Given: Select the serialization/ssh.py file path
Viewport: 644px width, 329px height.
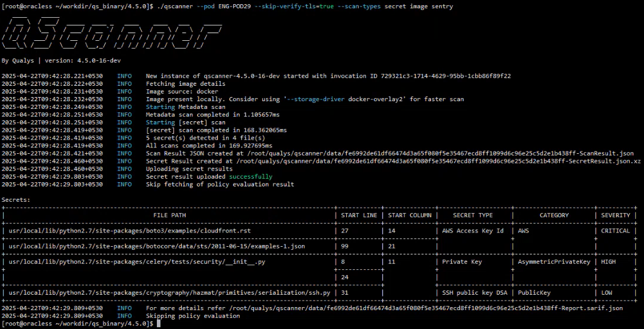Looking at the screenshot, I should point(169,293).
